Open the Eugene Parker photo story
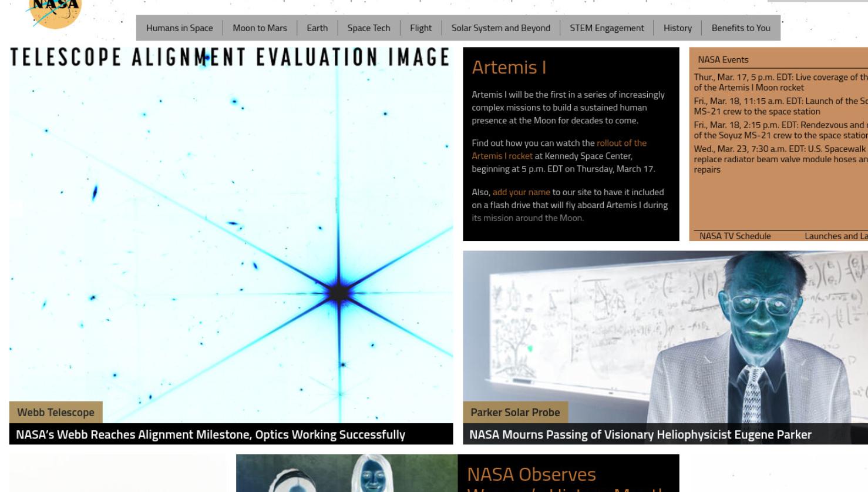 665,337
